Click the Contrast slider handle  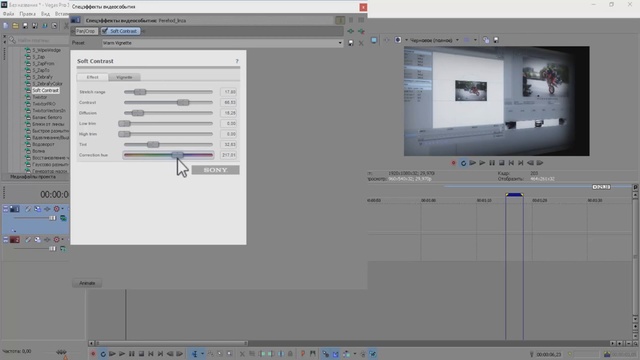point(183,102)
